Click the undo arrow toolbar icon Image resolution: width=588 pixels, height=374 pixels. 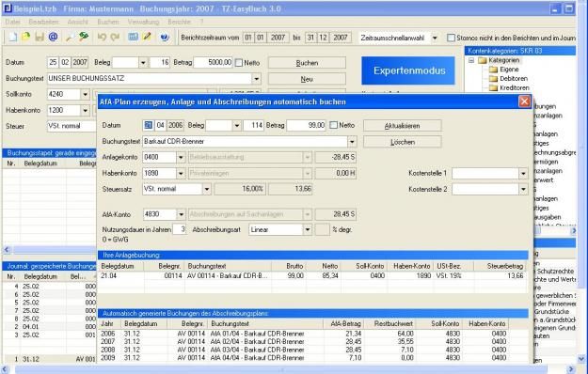pyautogui.click(x=102, y=37)
